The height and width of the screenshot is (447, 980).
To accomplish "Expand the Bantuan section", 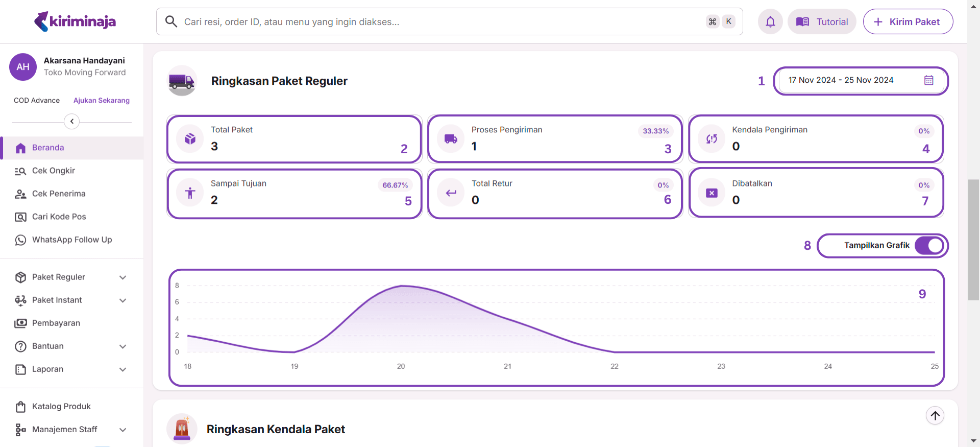I will (x=122, y=346).
